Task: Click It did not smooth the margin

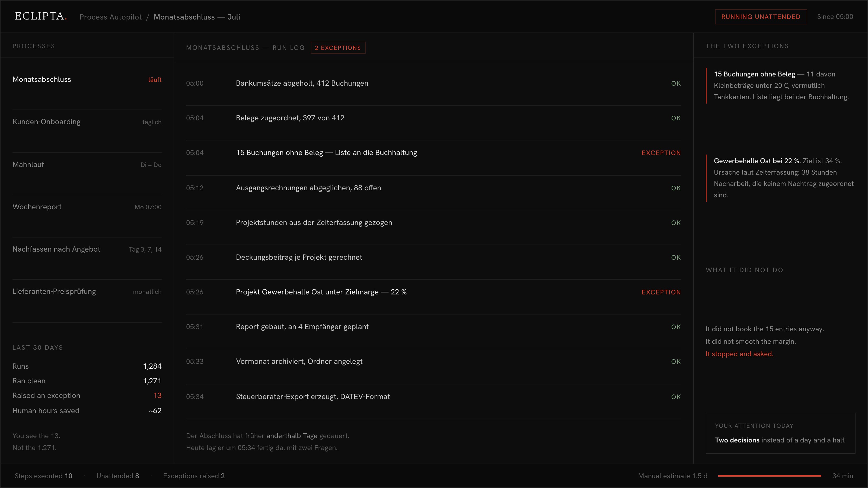Action: click(x=751, y=342)
